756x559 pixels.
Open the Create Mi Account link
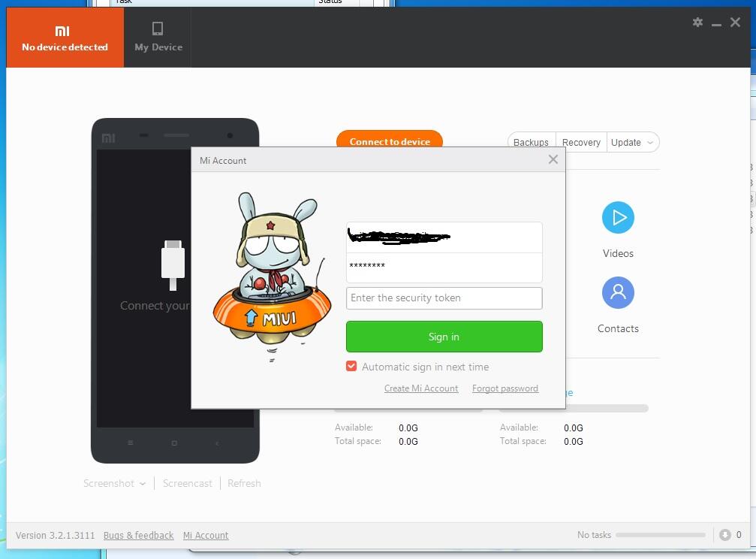(421, 388)
